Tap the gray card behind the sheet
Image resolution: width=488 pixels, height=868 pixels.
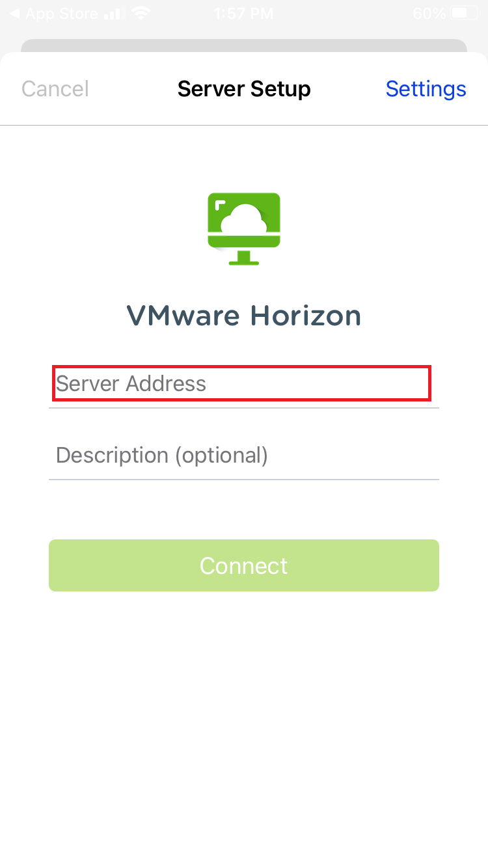pos(244,46)
